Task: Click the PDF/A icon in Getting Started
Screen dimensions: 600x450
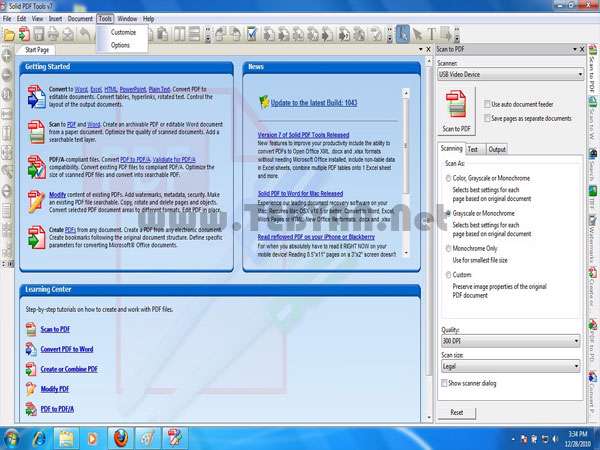Action: (x=36, y=167)
